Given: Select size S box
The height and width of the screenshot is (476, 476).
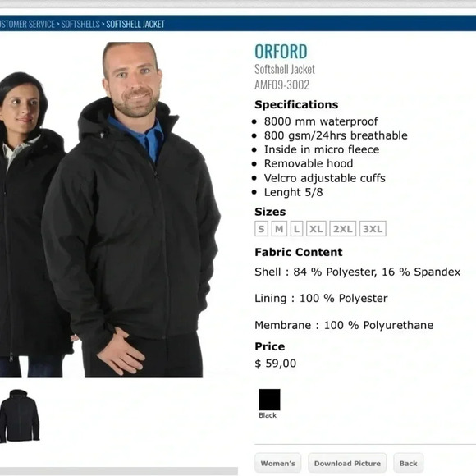Looking at the screenshot, I should (x=261, y=229).
